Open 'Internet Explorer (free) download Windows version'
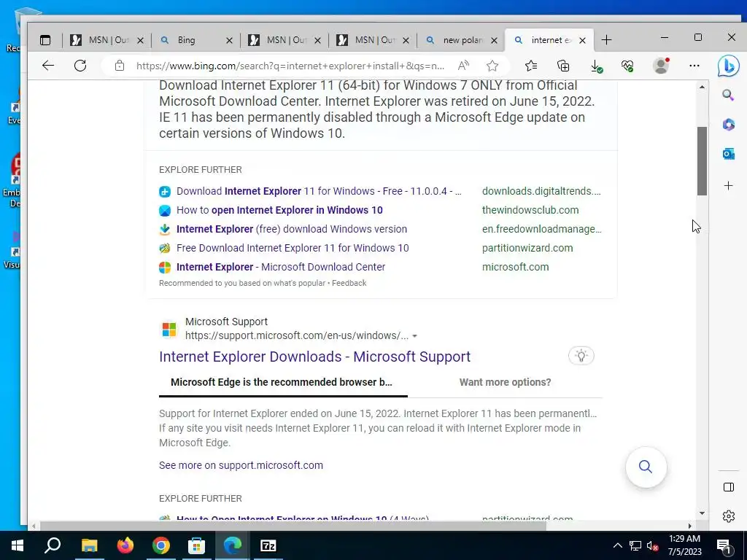Image resolution: width=747 pixels, height=560 pixels. coord(292,229)
